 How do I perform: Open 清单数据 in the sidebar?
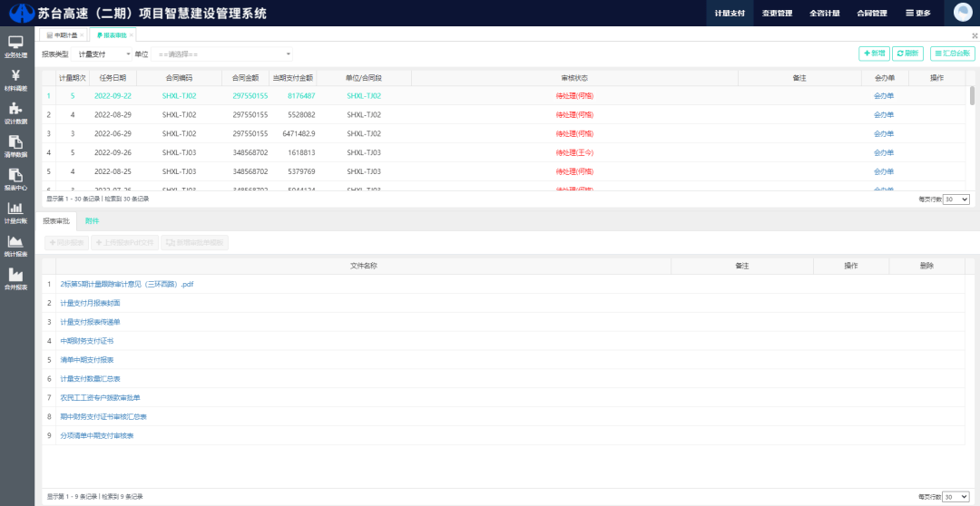coord(16,146)
